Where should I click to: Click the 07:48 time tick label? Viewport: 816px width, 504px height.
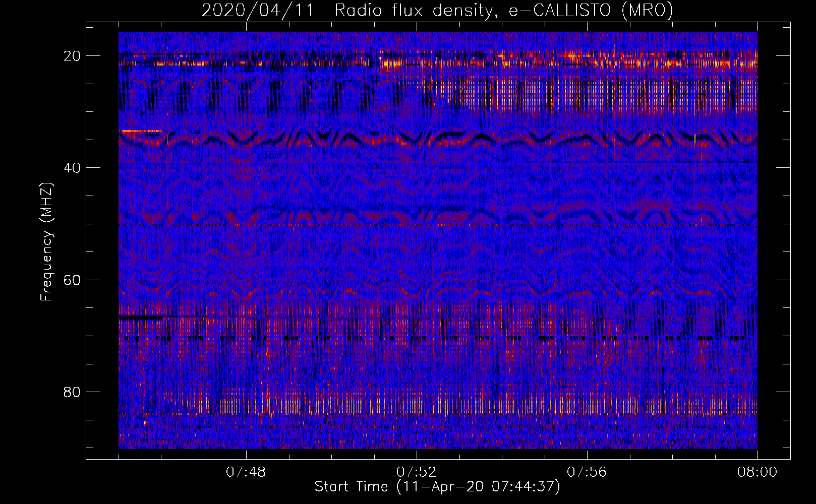tap(246, 472)
